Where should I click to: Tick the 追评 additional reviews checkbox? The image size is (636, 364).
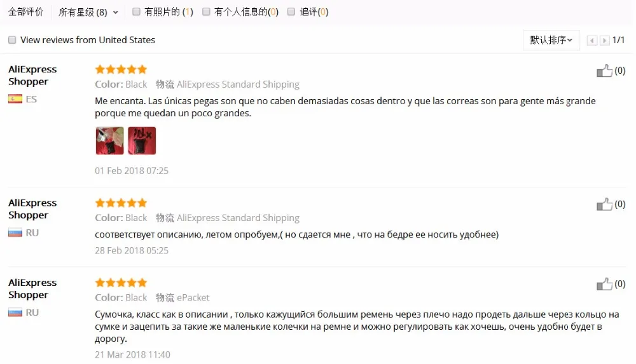(x=291, y=12)
